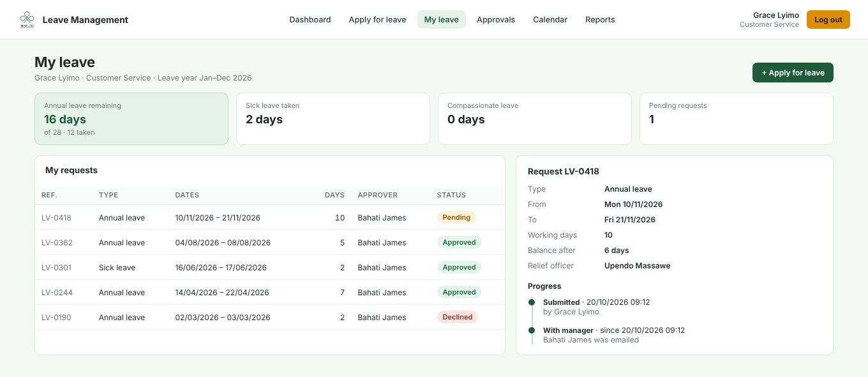The height and width of the screenshot is (377, 868).
Task: Click Leave Management app title
Action: [86, 20]
